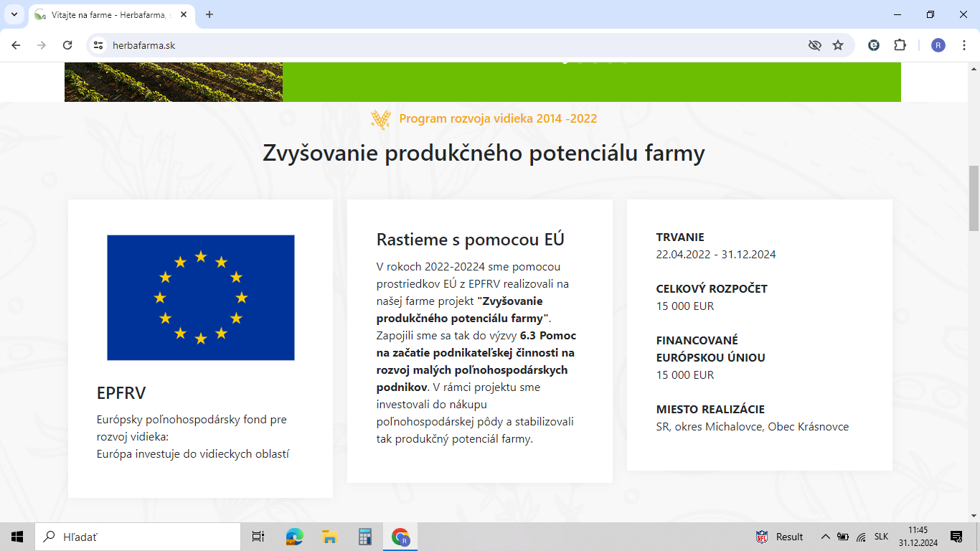This screenshot has width=980, height=551.
Task: Click the CELKOVÝ ROZPOČET label
Action: 712,289
